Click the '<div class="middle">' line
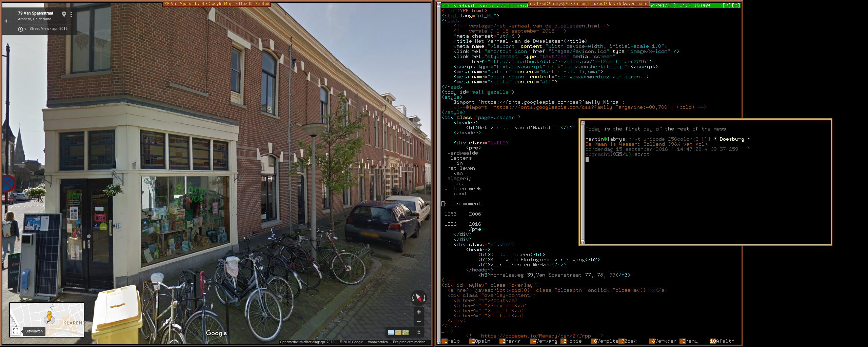Viewport: 868px width, 347px height. [x=484, y=244]
